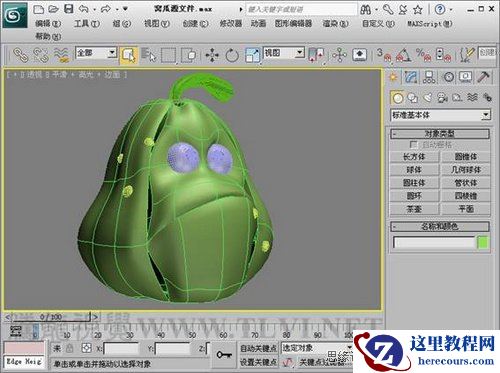The height and width of the screenshot is (373, 500).
Task: Click the 圆柱体 cylinder button
Action: (414, 183)
